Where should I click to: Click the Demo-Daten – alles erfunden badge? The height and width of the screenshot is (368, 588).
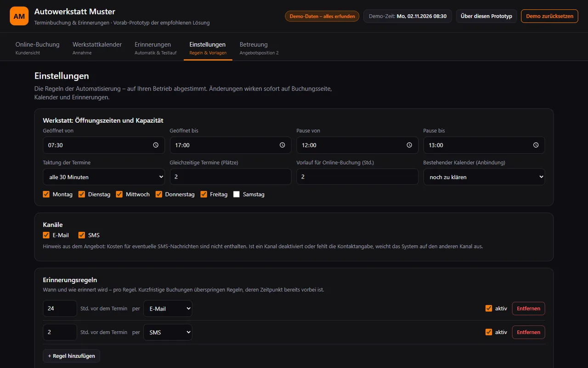point(322,16)
